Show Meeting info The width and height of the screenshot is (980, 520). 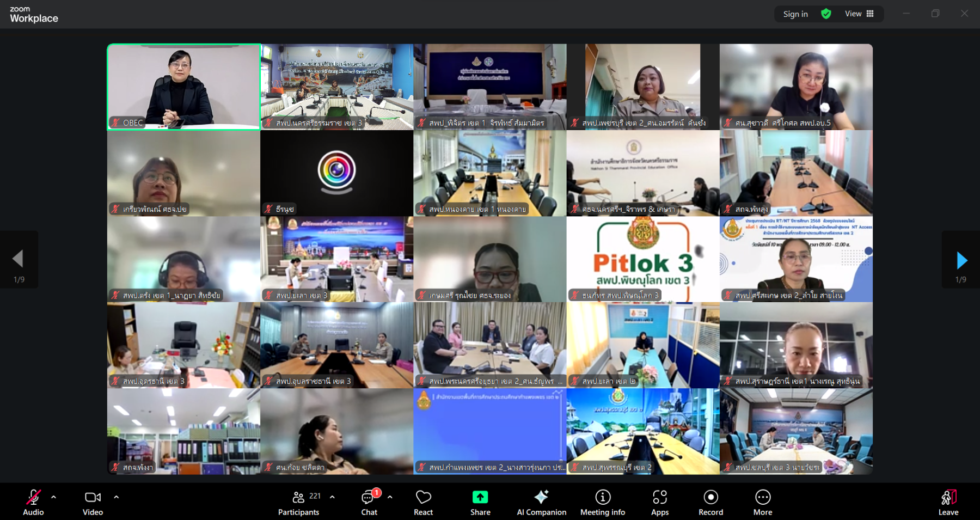click(602, 502)
